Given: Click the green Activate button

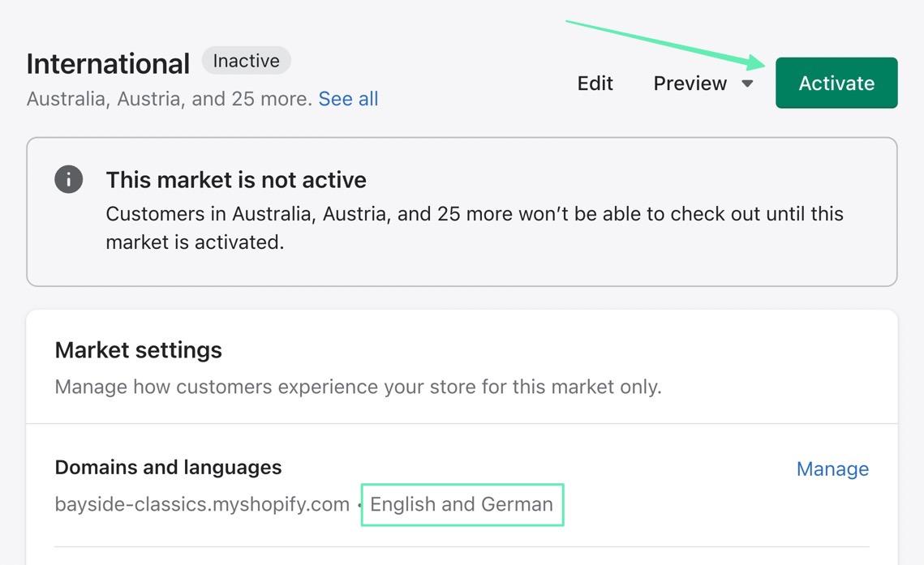Looking at the screenshot, I should pyautogui.click(x=836, y=83).
